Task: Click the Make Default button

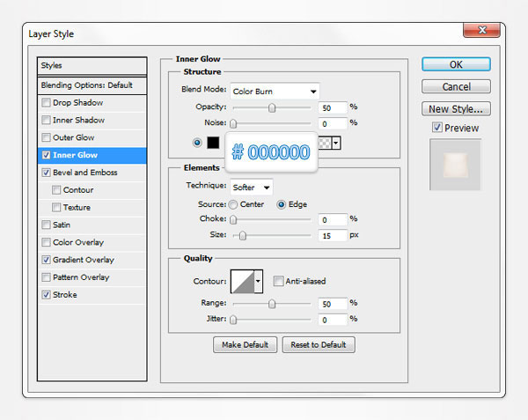Action: tap(245, 344)
